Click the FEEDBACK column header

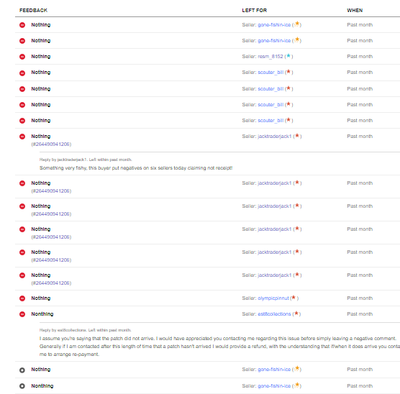(x=33, y=10)
